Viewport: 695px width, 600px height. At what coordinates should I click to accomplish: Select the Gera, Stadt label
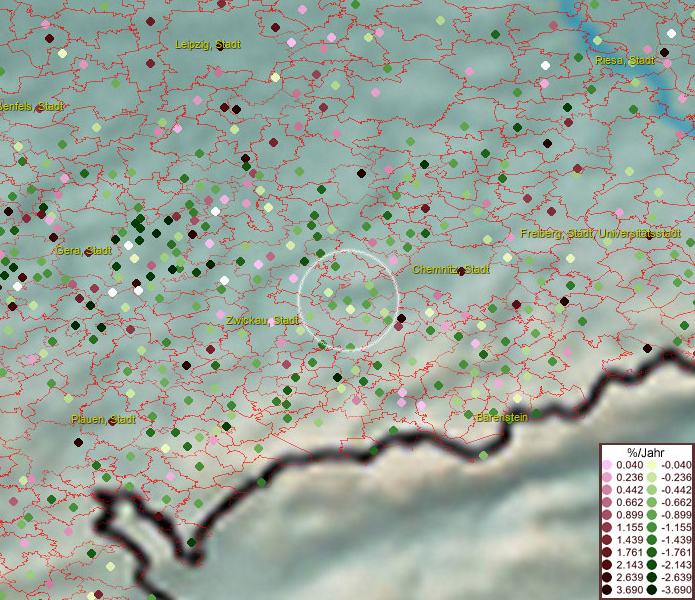click(x=84, y=250)
